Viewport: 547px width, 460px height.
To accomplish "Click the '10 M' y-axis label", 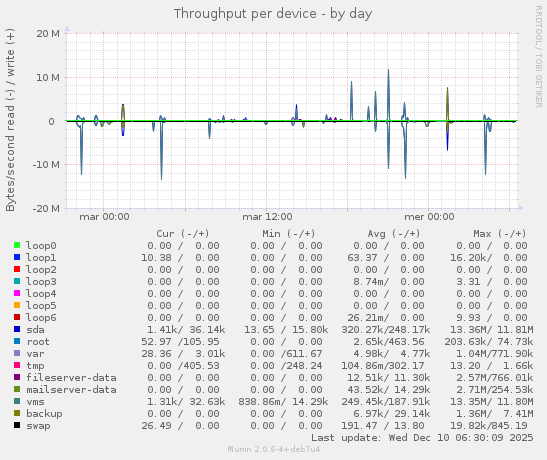I will pos(48,77).
